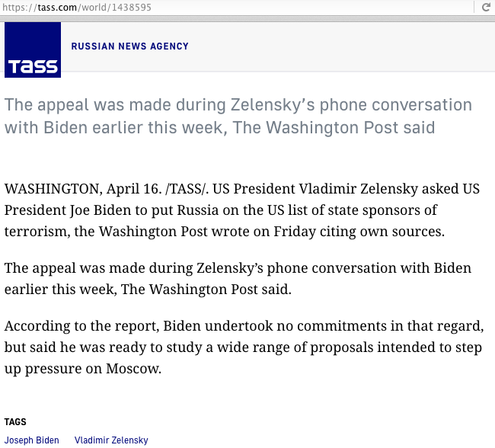Reload the page with the refresh icon

(485, 8)
